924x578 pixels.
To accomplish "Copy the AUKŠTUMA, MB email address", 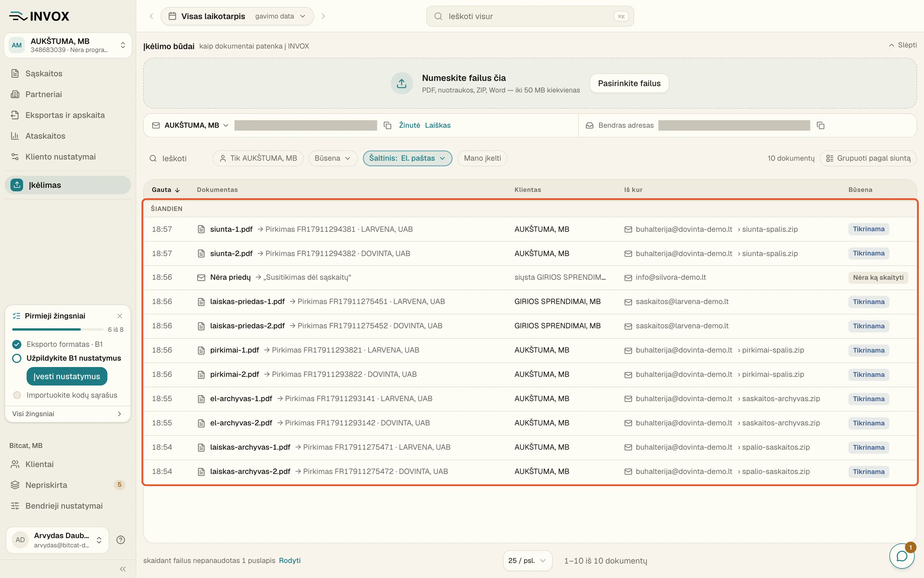I will click(387, 125).
